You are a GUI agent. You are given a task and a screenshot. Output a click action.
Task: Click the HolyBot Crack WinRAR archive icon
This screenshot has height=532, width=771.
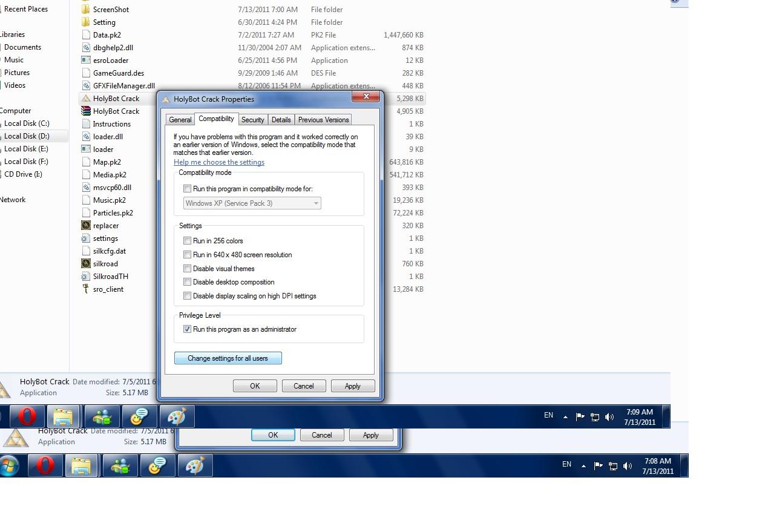pos(86,111)
